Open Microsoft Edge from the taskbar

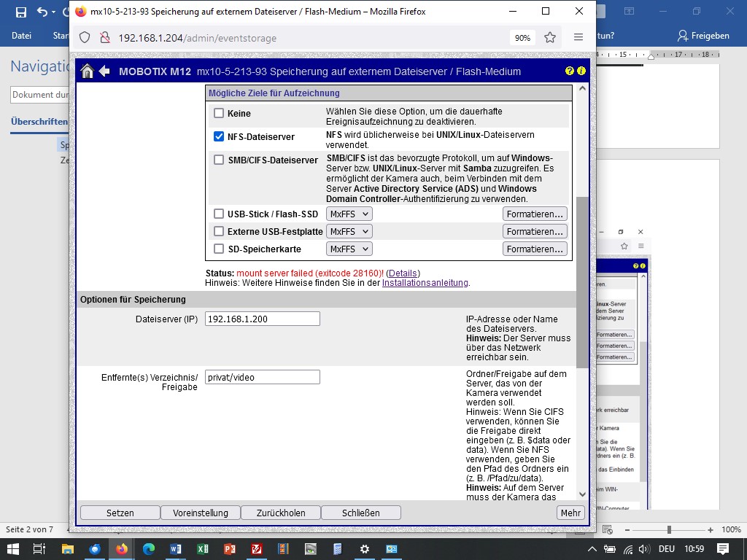(149, 549)
